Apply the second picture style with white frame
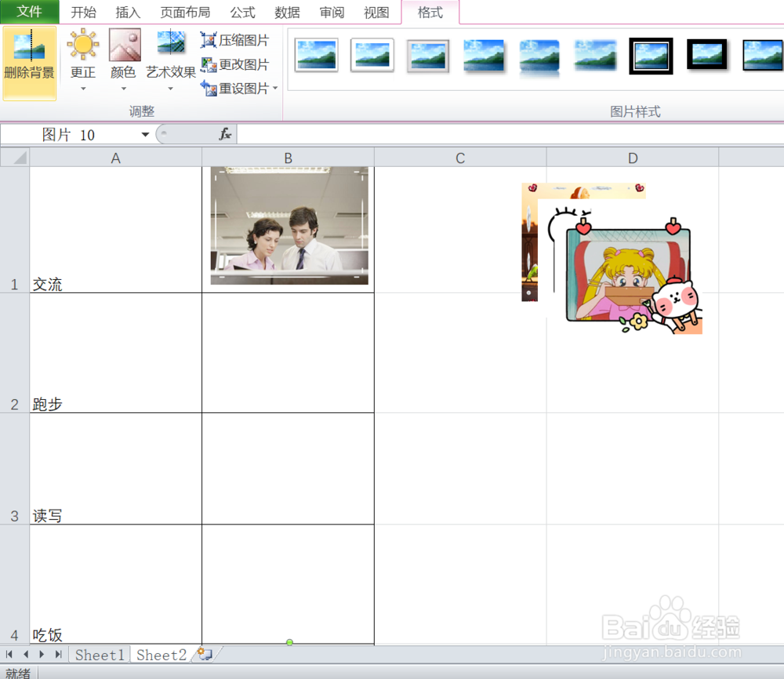This screenshot has height=679, width=784. (372, 55)
